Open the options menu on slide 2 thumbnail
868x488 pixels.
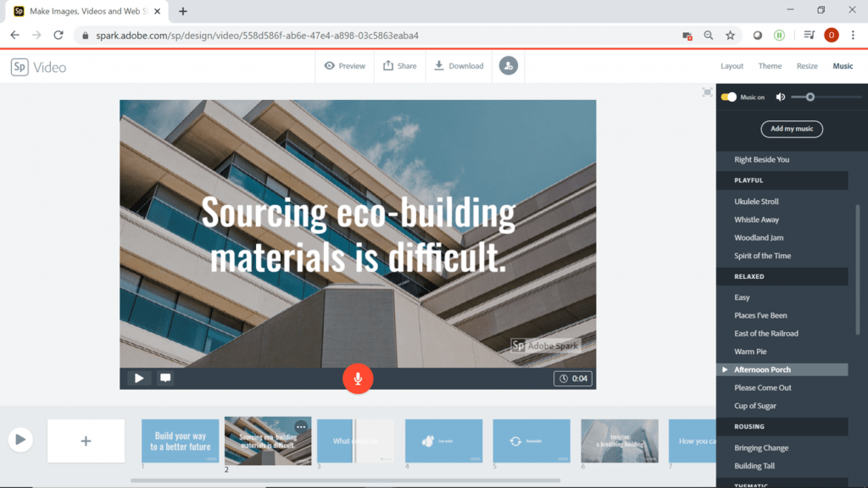pyautogui.click(x=301, y=426)
